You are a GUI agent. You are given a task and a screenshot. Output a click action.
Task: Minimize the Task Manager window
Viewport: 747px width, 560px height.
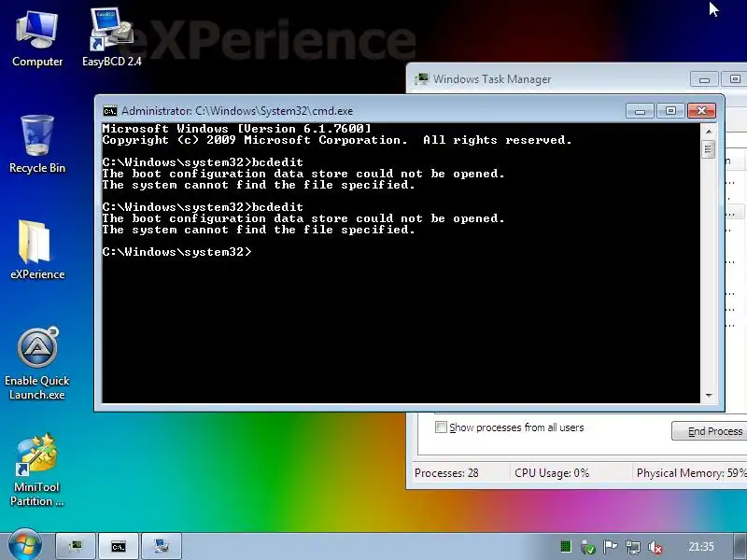(x=704, y=79)
